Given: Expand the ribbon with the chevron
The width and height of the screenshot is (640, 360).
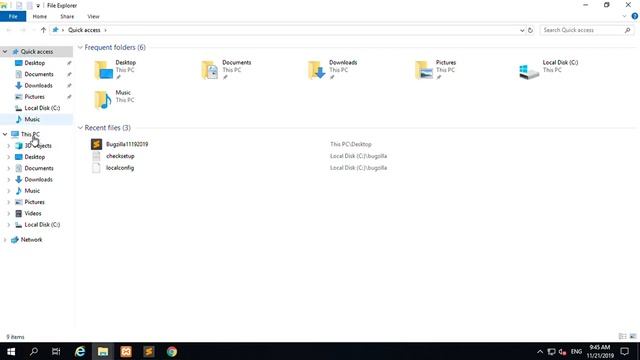Looking at the screenshot, I should pos(624,16).
